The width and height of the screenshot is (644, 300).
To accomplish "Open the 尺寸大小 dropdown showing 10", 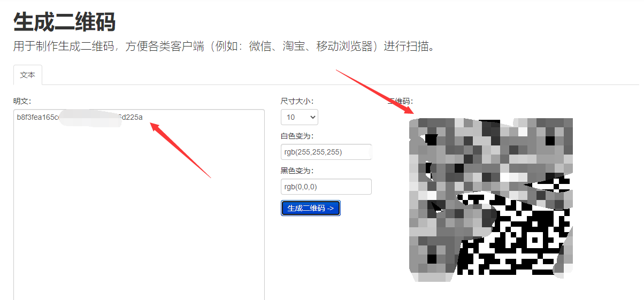I will pyautogui.click(x=300, y=117).
